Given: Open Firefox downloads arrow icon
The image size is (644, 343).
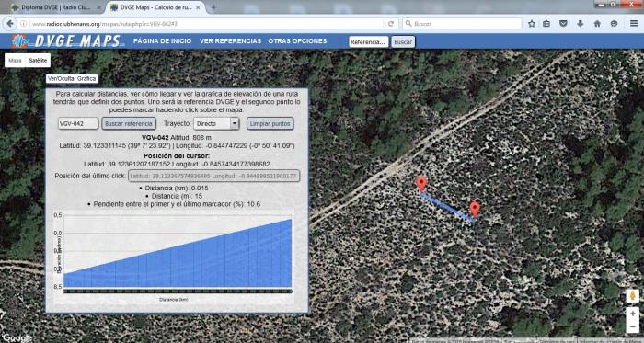Looking at the screenshot, I should (581, 24).
